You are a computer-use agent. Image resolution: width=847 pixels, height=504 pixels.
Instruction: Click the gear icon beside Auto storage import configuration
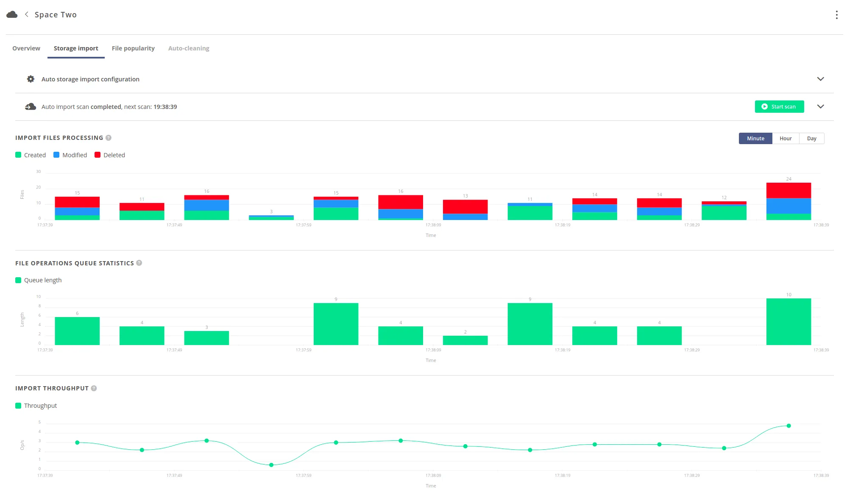30,79
